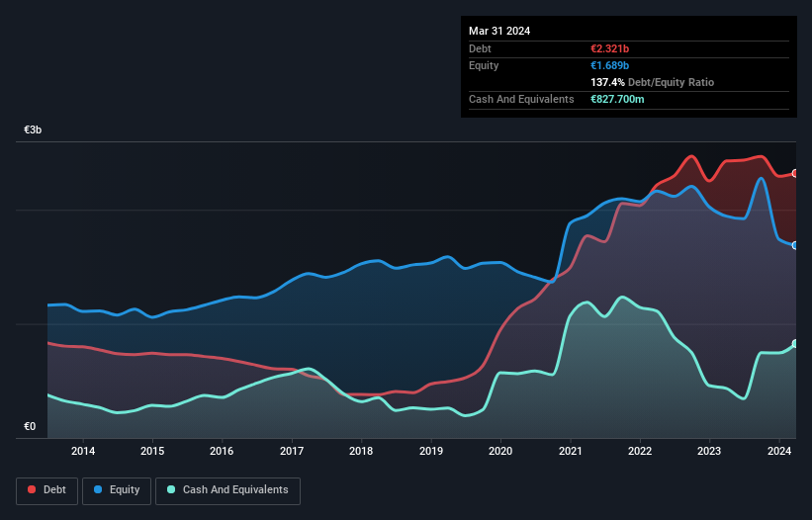Click the 2014 x-axis label
Viewport: 812px width, 520px height.
[x=83, y=451]
